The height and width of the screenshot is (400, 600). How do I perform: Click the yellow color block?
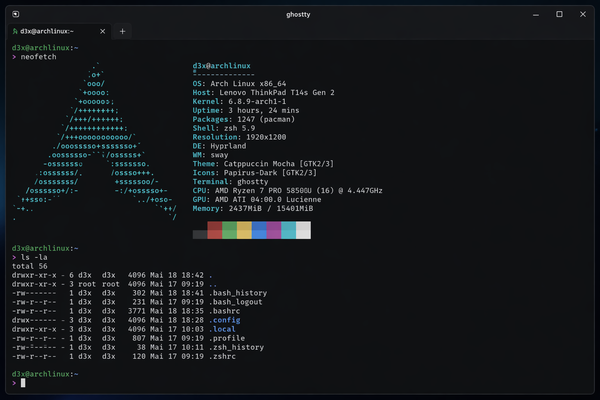pyautogui.click(x=244, y=230)
